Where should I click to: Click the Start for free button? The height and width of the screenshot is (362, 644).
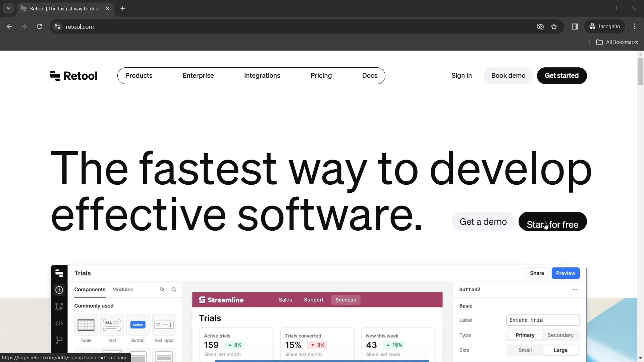(552, 222)
